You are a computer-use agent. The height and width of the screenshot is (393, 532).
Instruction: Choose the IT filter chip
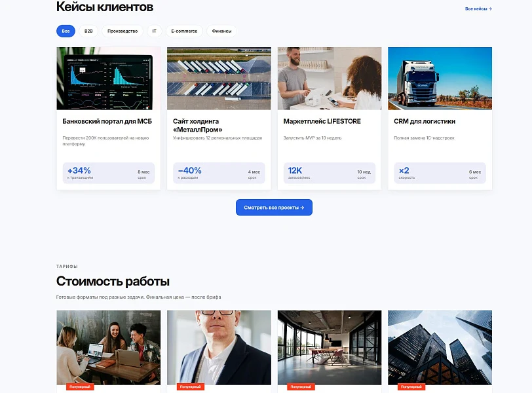point(155,31)
